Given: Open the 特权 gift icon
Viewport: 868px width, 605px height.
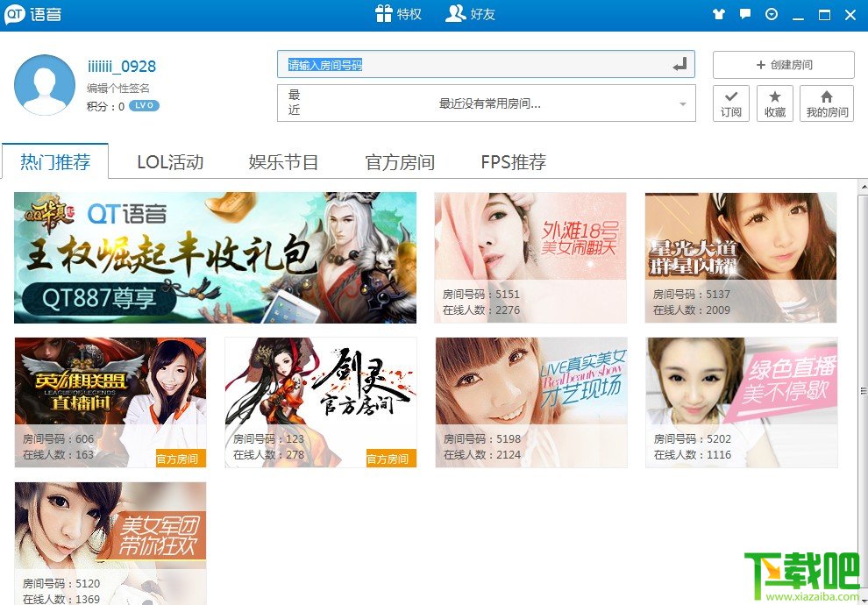Looking at the screenshot, I should [x=397, y=14].
